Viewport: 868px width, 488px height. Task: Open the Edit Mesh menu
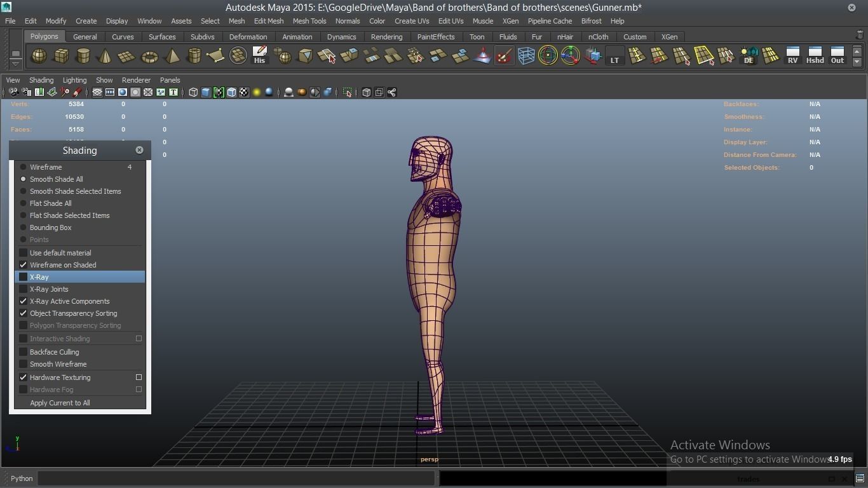click(x=269, y=21)
